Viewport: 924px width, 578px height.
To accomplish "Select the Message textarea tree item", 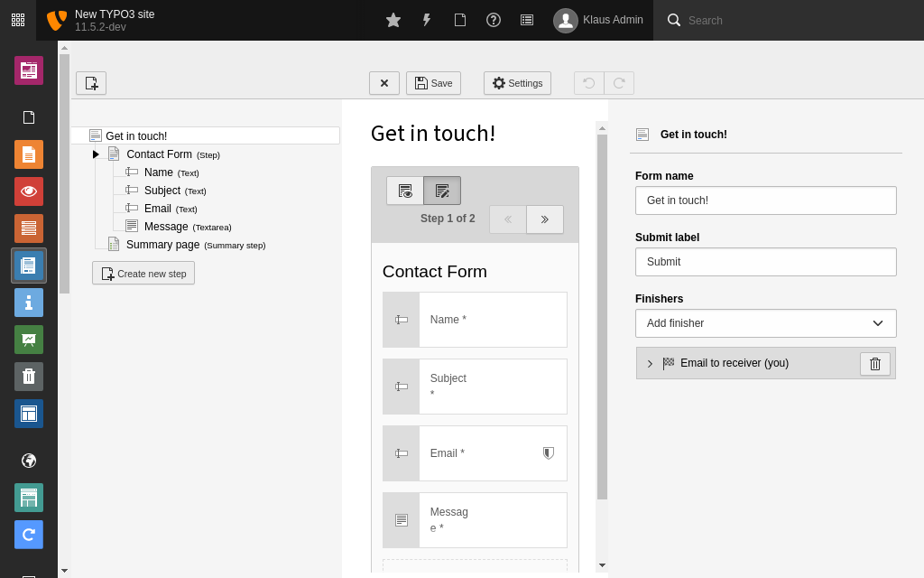I will point(166,227).
